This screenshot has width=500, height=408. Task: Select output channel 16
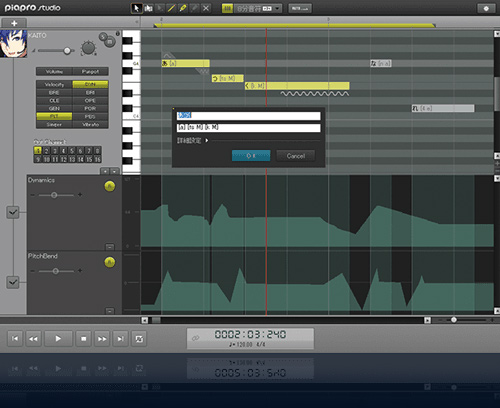(x=97, y=159)
